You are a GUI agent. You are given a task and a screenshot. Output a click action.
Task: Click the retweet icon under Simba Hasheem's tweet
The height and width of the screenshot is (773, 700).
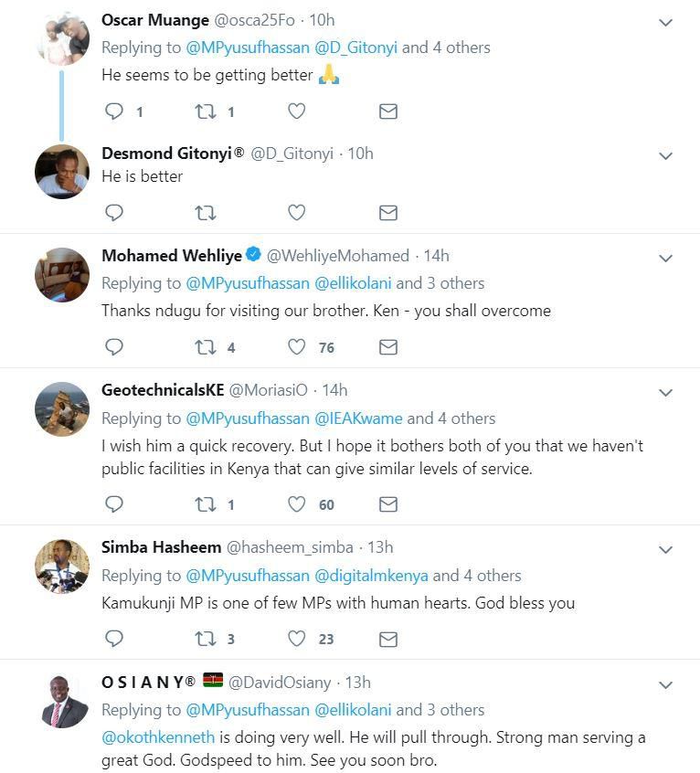[206, 640]
